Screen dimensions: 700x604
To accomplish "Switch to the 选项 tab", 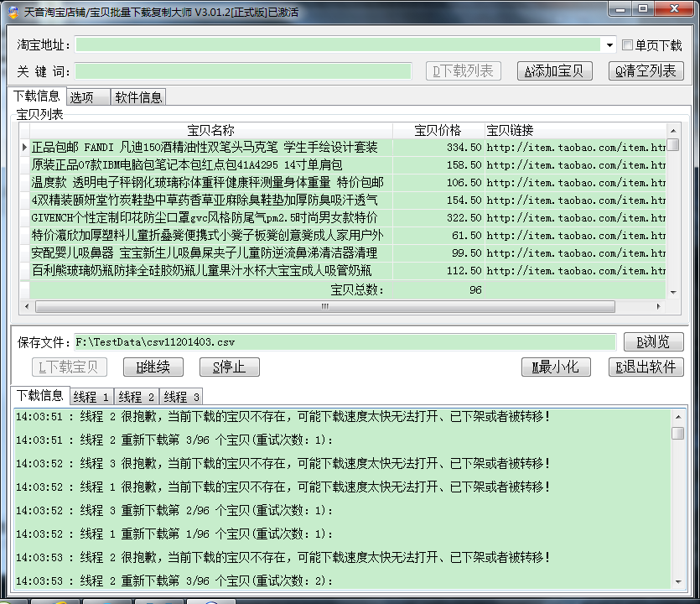I will click(x=87, y=97).
